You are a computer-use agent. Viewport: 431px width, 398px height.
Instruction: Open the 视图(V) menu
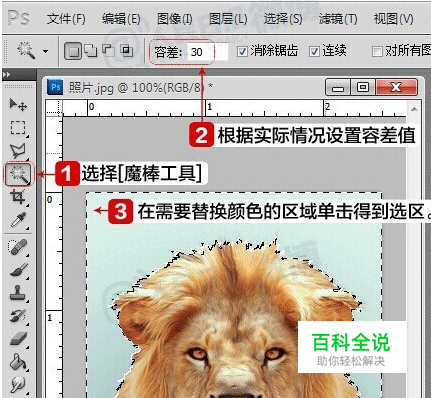[x=393, y=19]
